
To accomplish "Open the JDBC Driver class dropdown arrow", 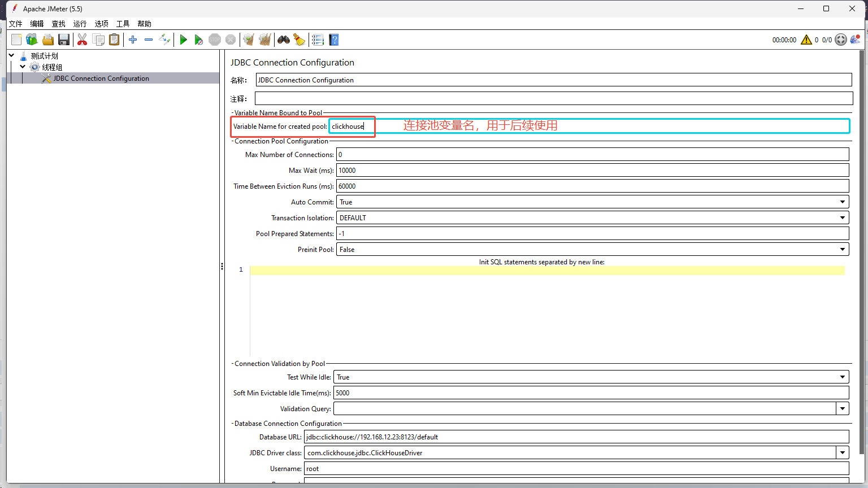I will [x=843, y=452].
